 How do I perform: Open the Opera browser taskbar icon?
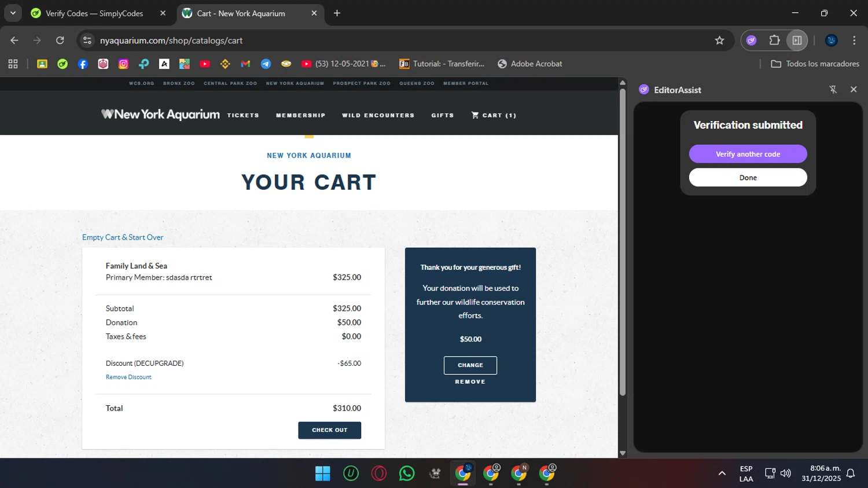tap(379, 474)
